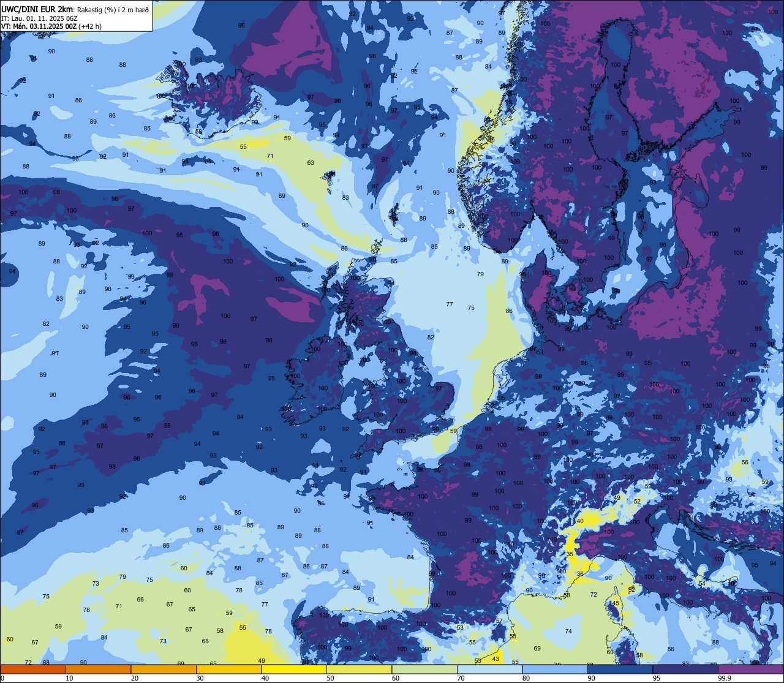Click the legend tick label '10'
This screenshot has height=683, width=784.
(x=69, y=678)
